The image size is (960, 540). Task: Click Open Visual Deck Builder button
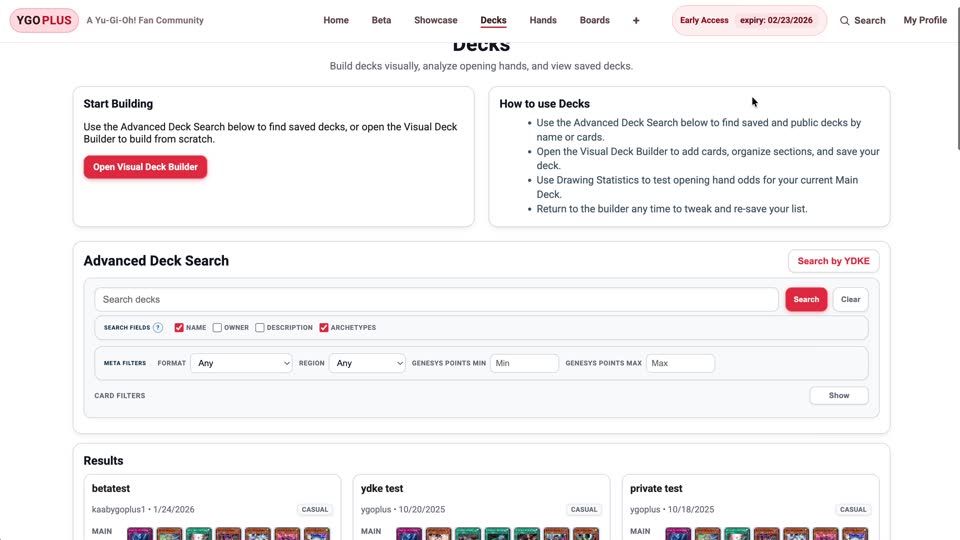tap(146, 167)
